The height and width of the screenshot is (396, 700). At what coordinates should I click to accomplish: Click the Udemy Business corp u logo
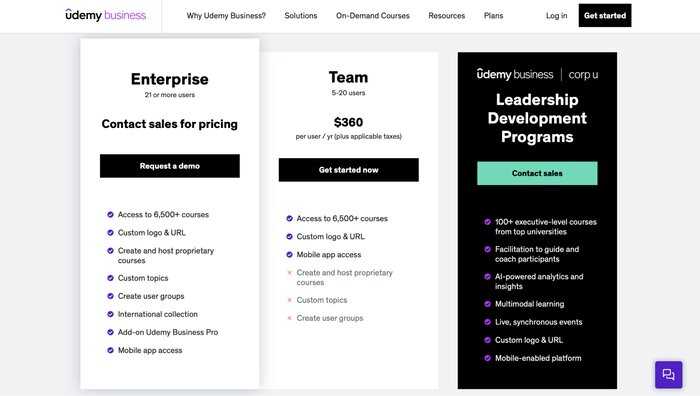coord(537,74)
